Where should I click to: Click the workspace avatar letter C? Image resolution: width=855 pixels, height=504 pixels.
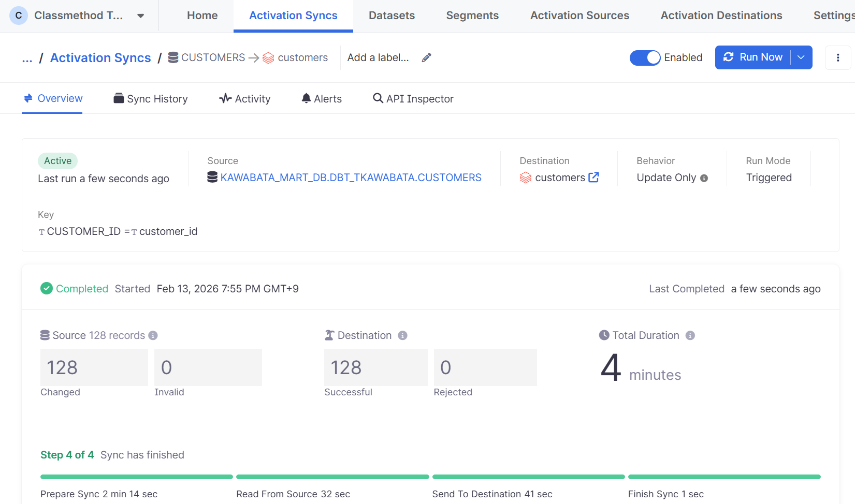click(x=19, y=16)
